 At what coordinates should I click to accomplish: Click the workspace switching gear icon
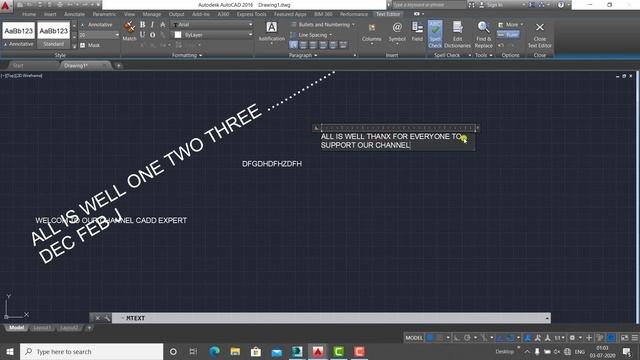572,338
